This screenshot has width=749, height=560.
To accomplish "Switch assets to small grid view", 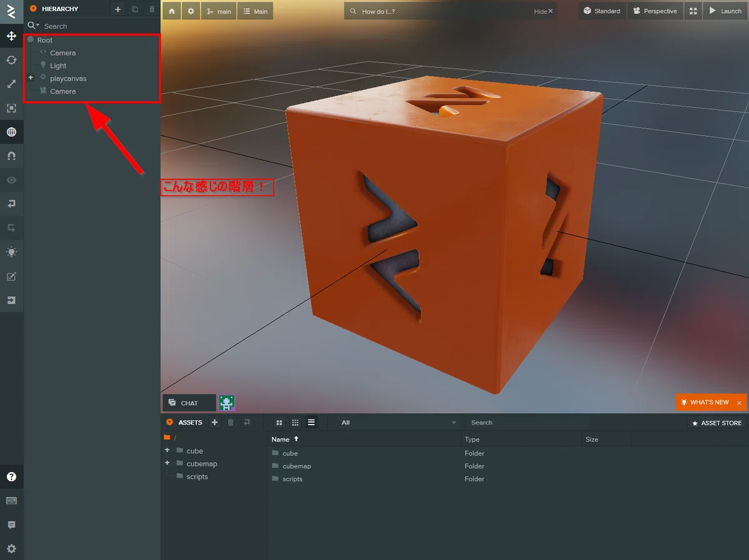I will coord(295,423).
